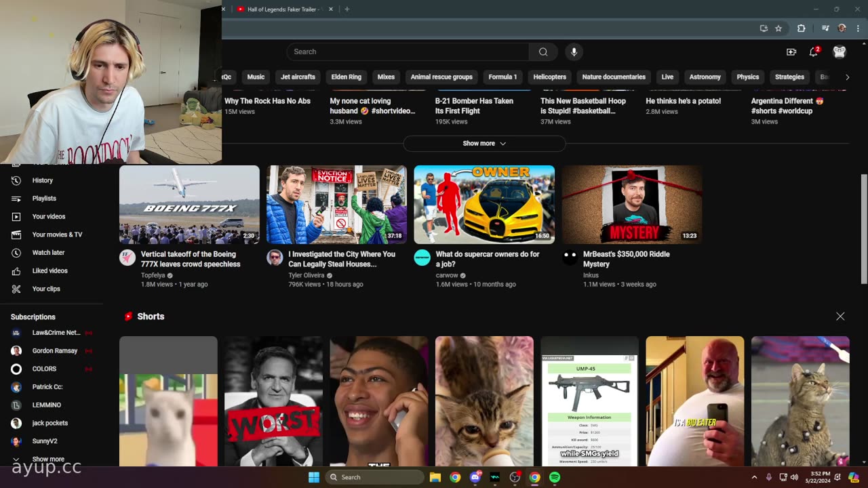This screenshot has height=488, width=868.
Task: Open Chrome extensions puzzle icon
Action: (x=801, y=28)
